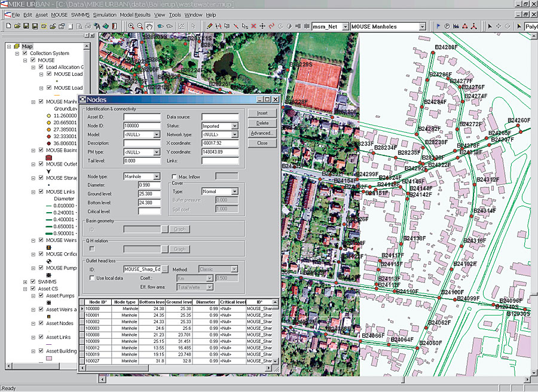The height and width of the screenshot is (392, 538).
Task: Click the open folder toolbar icon
Action: tap(17, 26)
